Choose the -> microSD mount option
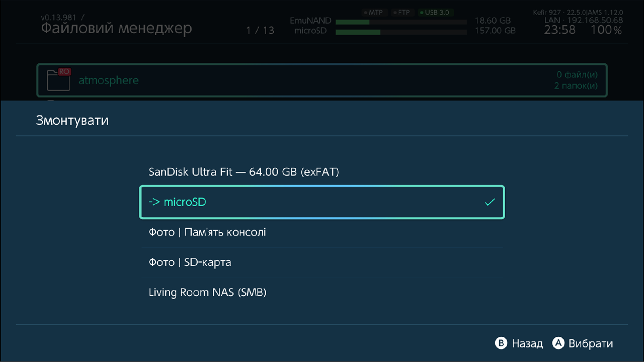The height and width of the screenshot is (362, 644). [x=321, y=202]
